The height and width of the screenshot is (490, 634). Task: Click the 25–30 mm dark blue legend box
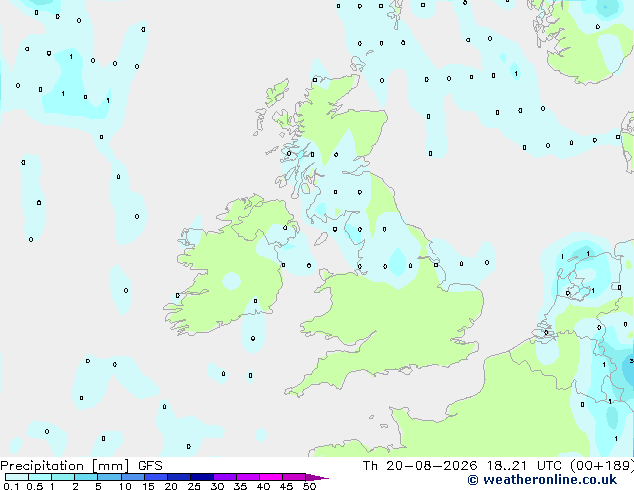(202, 477)
